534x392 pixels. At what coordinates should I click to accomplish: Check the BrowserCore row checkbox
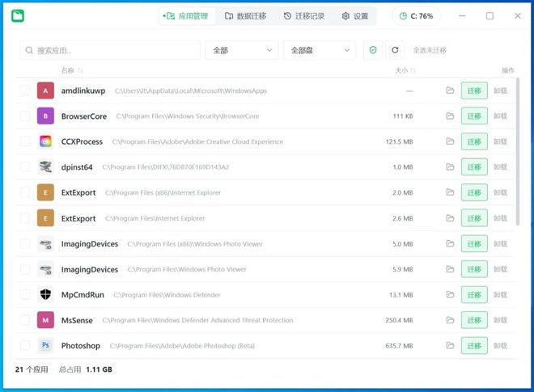click(x=25, y=116)
